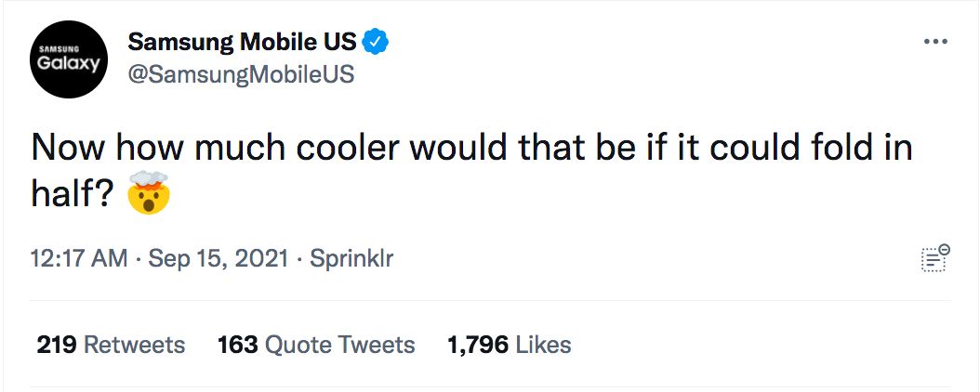The height and width of the screenshot is (392, 980).
Task: Click the number 1,796 before Likes
Action: (x=478, y=345)
